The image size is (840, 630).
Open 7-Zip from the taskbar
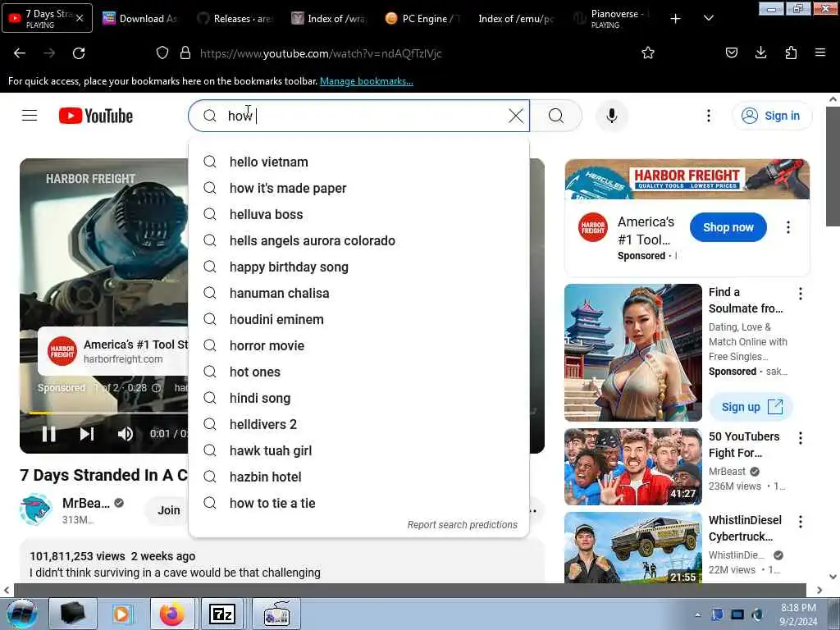[x=222, y=614]
